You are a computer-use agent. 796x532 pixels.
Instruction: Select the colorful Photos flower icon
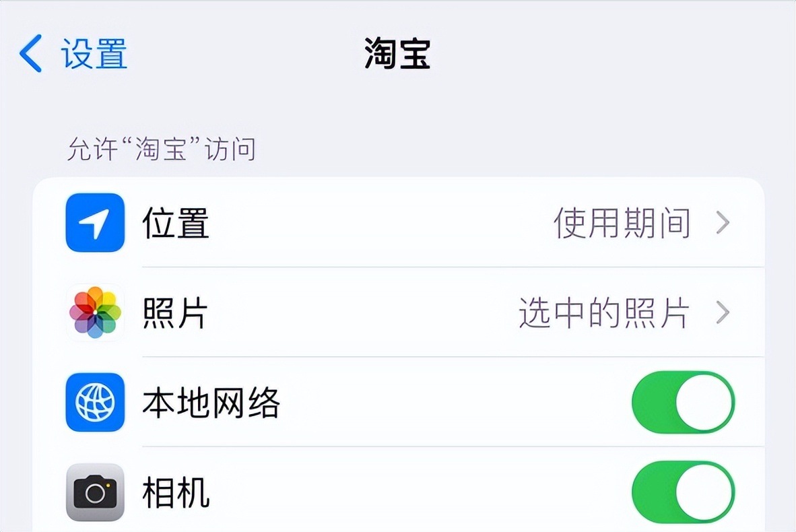point(94,312)
